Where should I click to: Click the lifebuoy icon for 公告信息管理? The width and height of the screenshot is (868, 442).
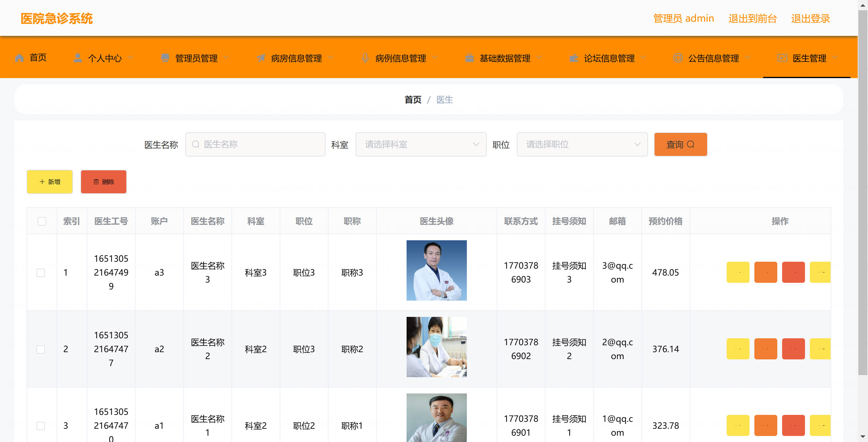coord(678,58)
